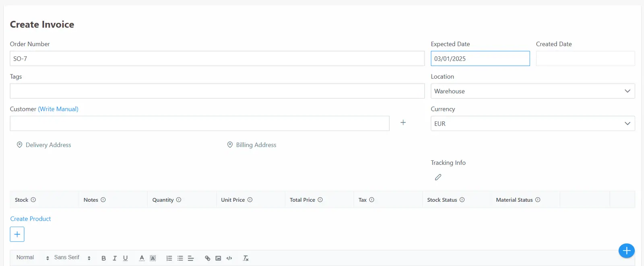Image resolution: width=644 pixels, height=266 pixels.
Task: Insert a bulleted list
Action: (180, 258)
